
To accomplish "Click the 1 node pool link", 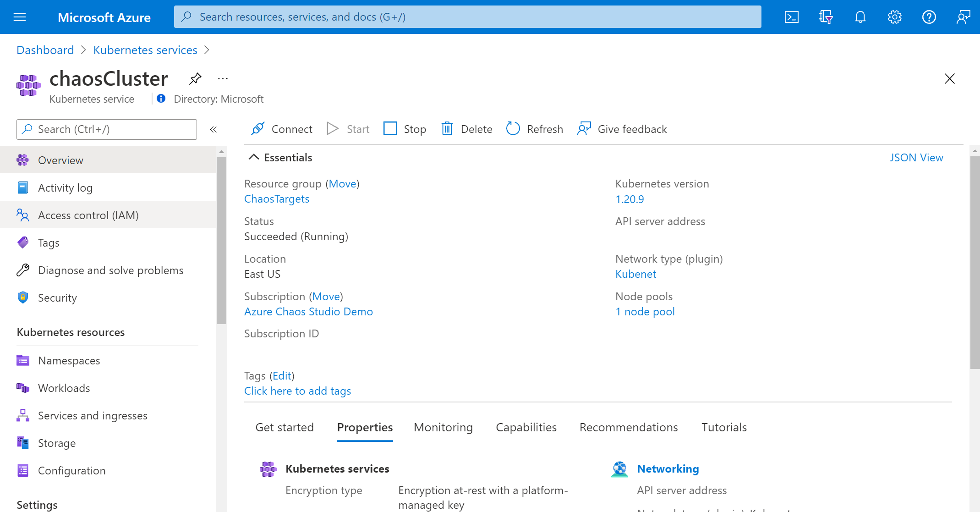I will (645, 311).
